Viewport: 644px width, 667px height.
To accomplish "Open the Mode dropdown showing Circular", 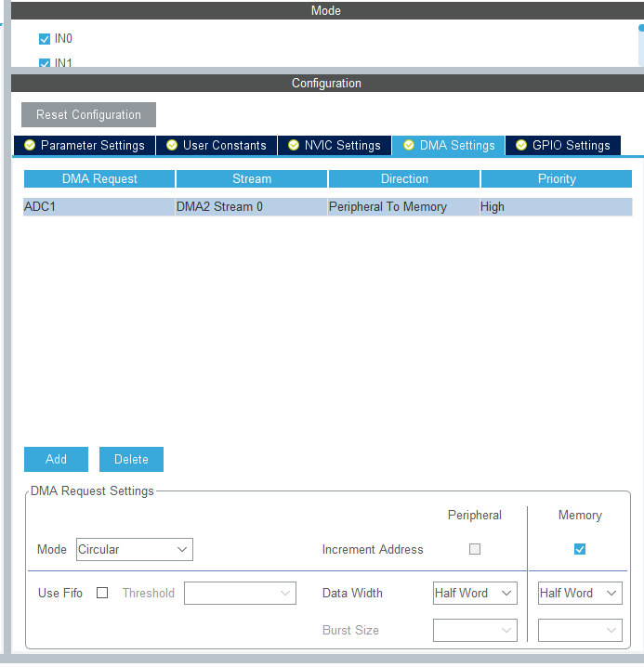I will point(135,549).
